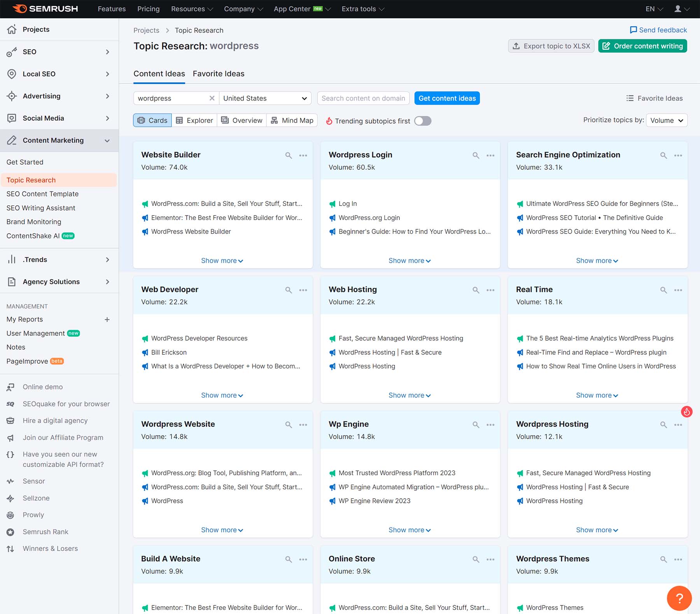Enable Trending subtopics first
The image size is (700, 614).
(x=423, y=121)
